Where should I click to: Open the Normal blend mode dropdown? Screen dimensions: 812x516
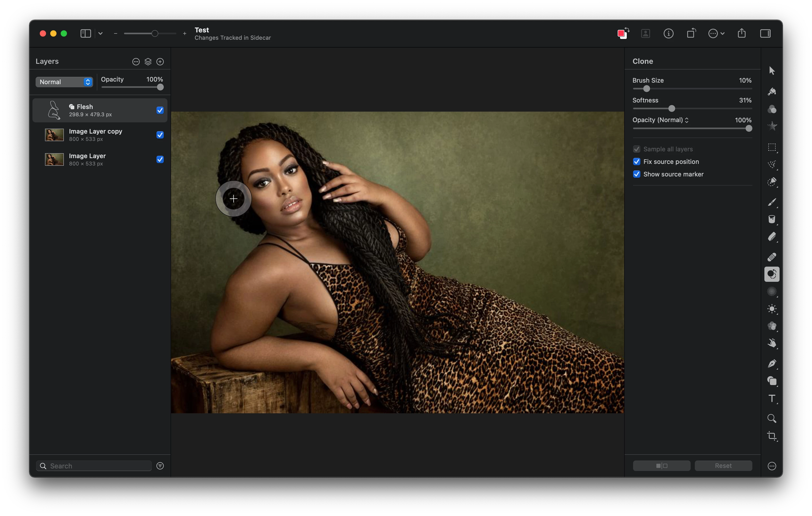point(64,82)
